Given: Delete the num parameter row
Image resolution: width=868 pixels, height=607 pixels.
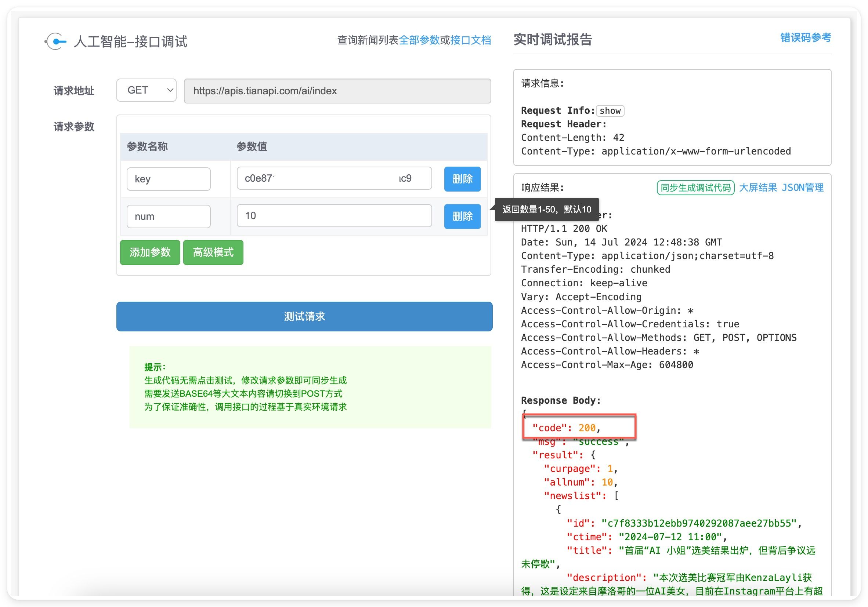Looking at the screenshot, I should point(462,217).
